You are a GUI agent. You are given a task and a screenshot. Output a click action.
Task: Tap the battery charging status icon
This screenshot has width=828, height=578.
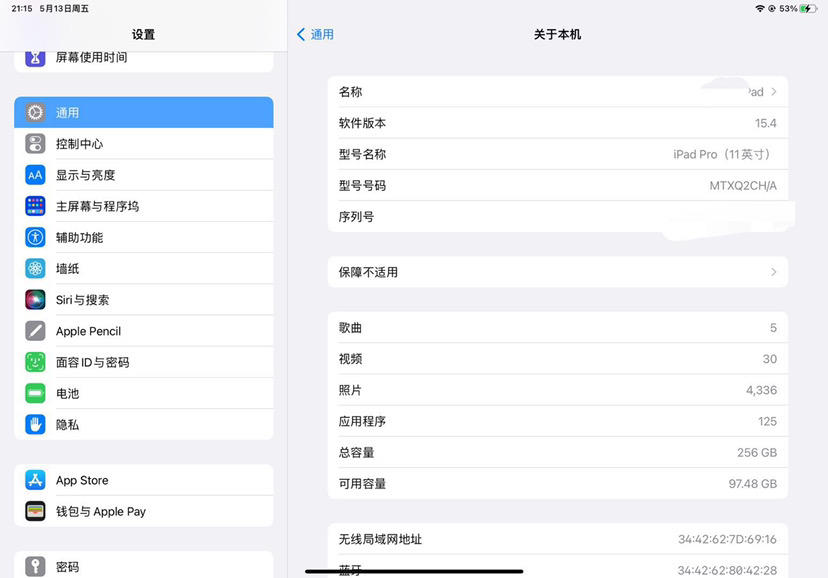tap(807, 8)
